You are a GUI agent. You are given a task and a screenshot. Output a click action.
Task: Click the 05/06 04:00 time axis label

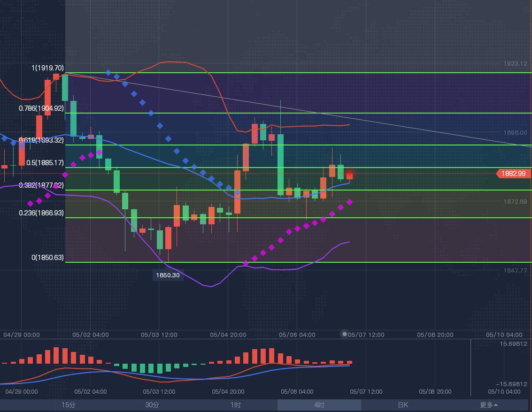point(298,335)
